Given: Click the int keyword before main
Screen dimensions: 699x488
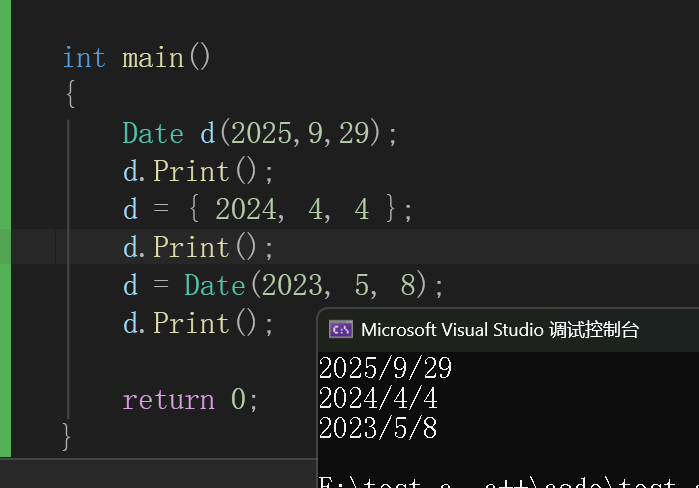Looking at the screenshot, I should [x=84, y=58].
